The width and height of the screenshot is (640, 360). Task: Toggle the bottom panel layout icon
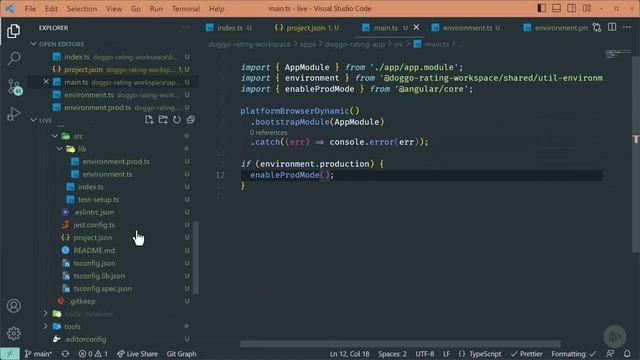tap(556, 8)
